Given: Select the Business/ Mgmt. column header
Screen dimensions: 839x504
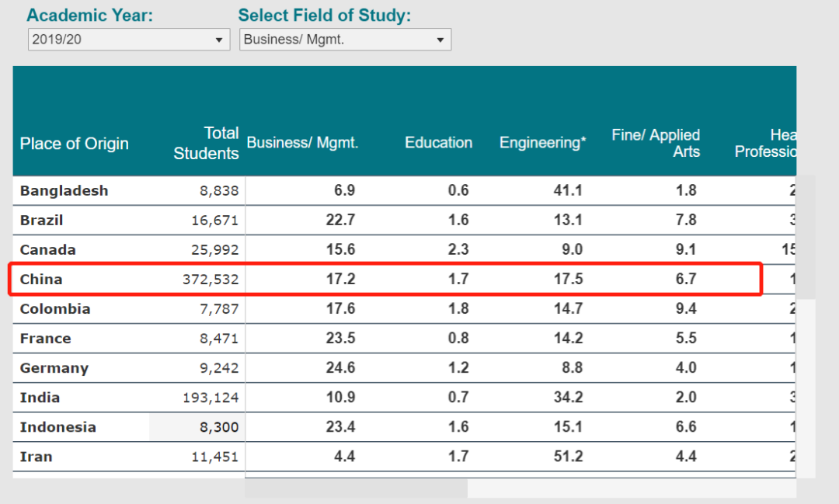Looking at the screenshot, I should point(302,143).
